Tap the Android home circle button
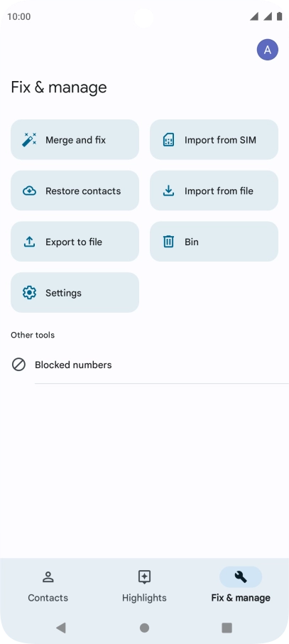This screenshot has width=289, height=644. pos(144,627)
